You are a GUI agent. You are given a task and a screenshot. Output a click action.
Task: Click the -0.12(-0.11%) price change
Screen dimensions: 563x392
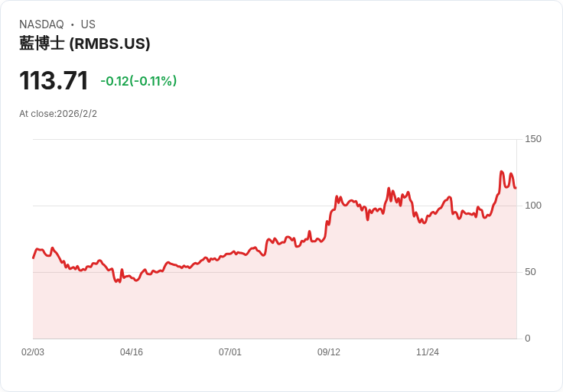[x=138, y=81]
